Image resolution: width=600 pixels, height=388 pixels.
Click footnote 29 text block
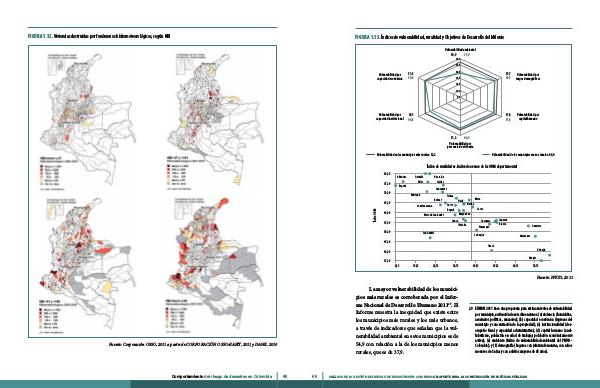(521, 329)
